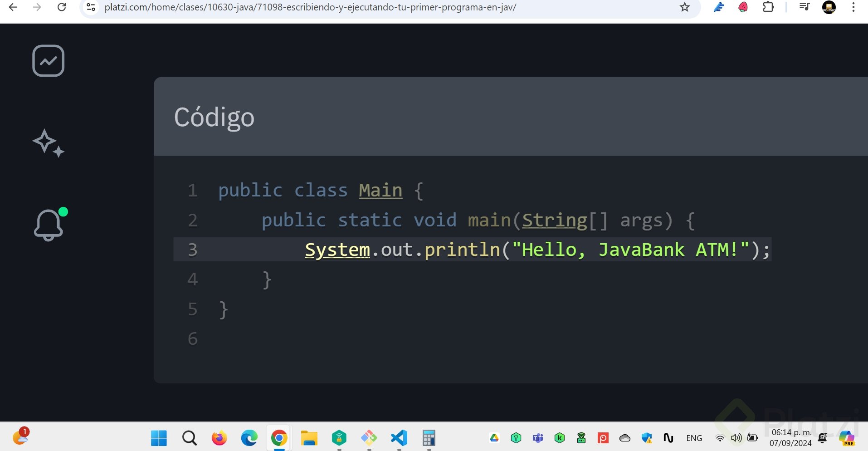Click the "String" type in line 2
868x451 pixels.
pyautogui.click(x=555, y=220)
